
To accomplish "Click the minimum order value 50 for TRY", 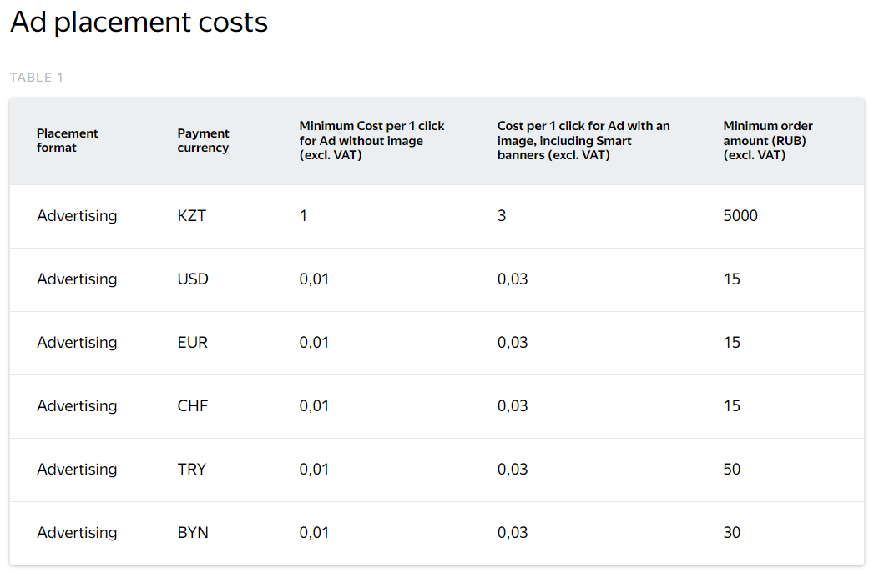I will [732, 470].
